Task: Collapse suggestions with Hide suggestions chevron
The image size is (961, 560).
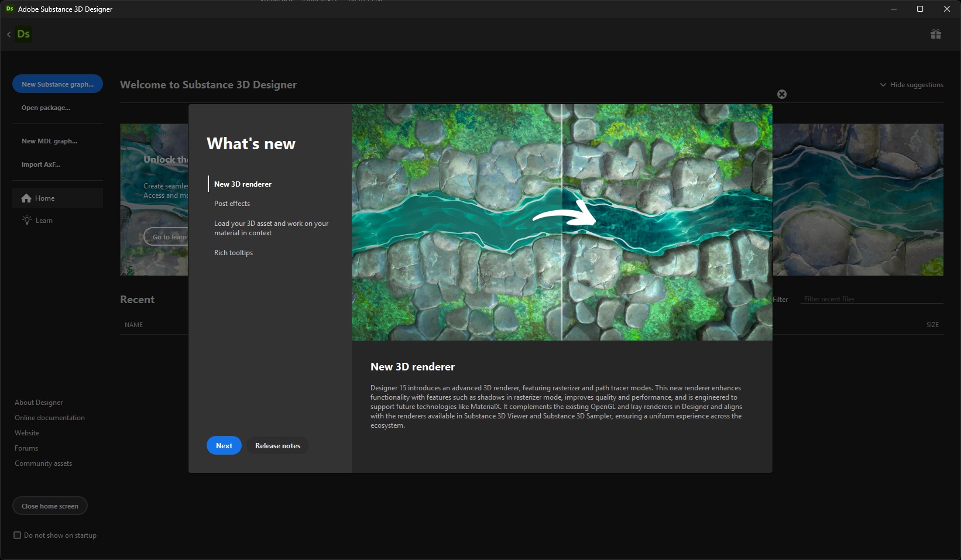Action: coord(883,85)
